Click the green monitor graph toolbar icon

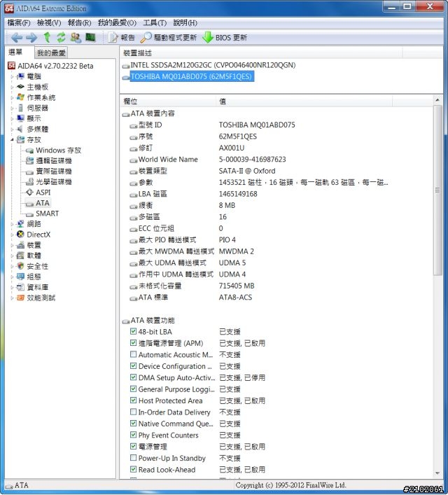pos(90,38)
